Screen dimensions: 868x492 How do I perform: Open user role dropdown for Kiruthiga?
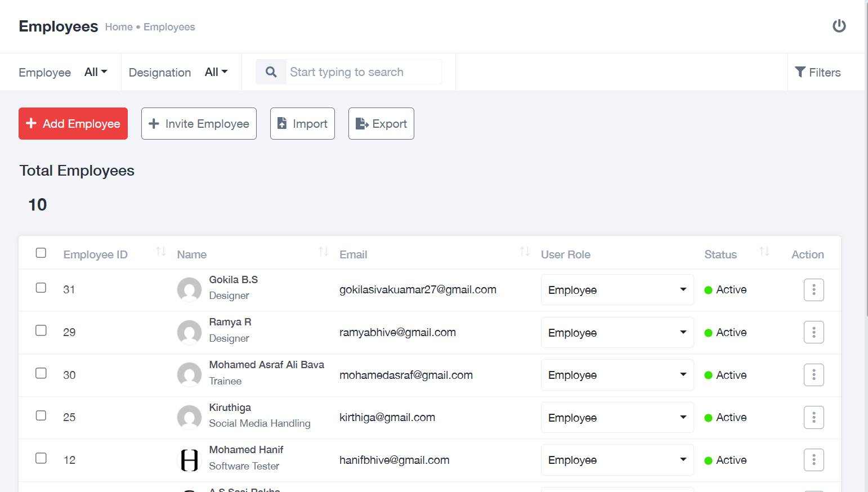tap(617, 418)
